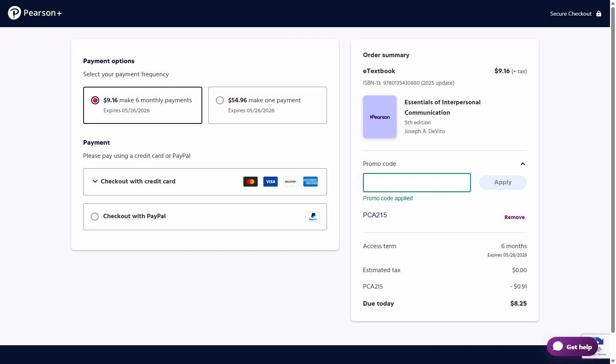The image size is (616, 364).
Task: Click the PCA215 discount - $0.91 value
Action: coord(518,286)
